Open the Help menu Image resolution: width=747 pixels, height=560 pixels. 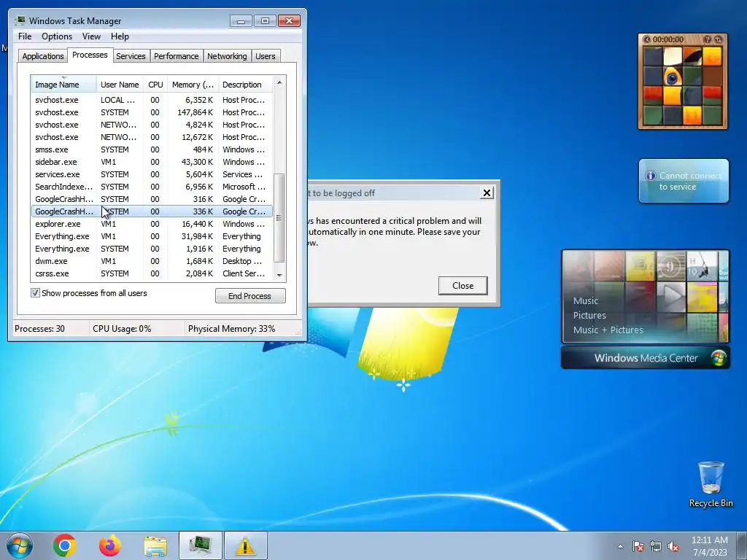tap(120, 36)
